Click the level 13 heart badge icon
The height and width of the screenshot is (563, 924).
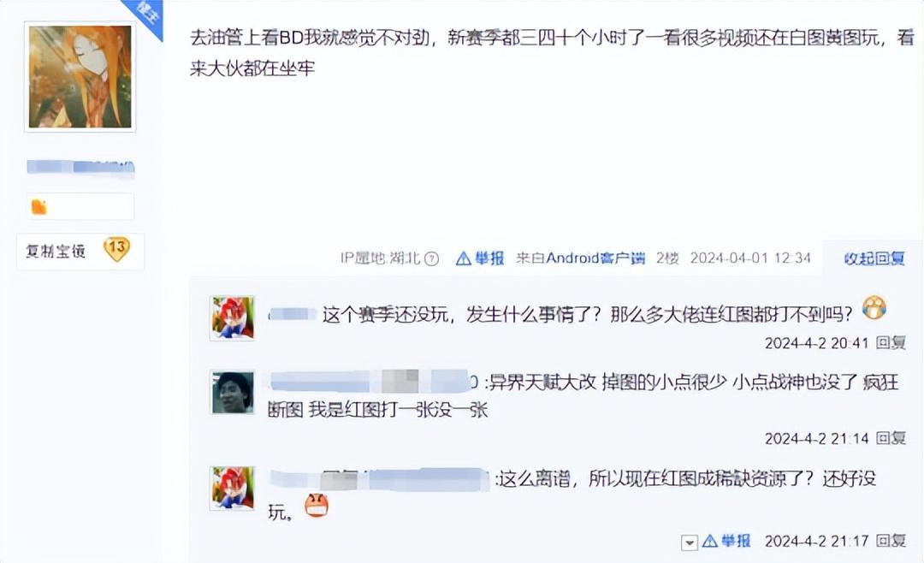coord(116,249)
